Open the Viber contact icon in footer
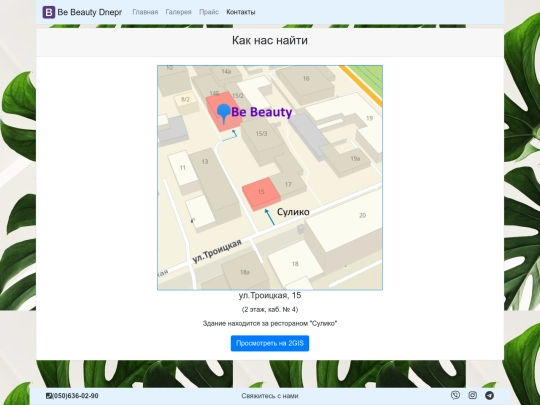Viewport: 540px width, 405px height. [455, 395]
